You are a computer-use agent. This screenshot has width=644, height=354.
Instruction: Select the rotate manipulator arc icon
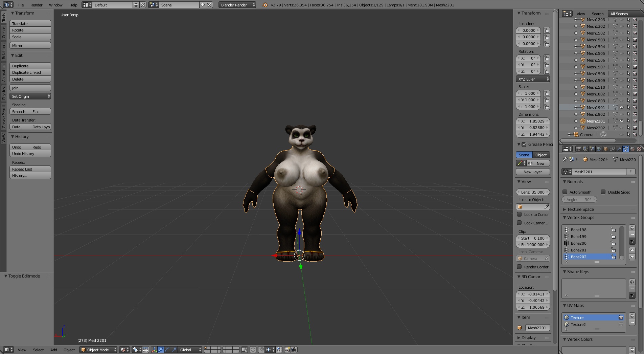(x=167, y=350)
